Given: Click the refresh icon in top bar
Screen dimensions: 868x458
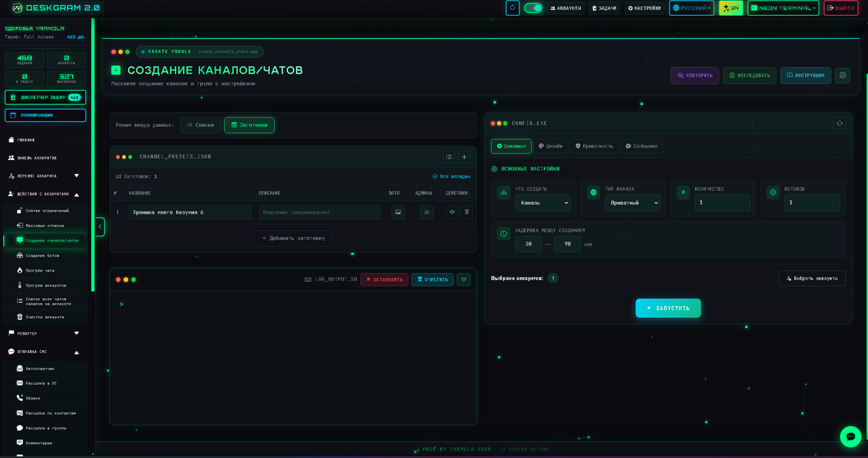Looking at the screenshot, I should tap(513, 8).
